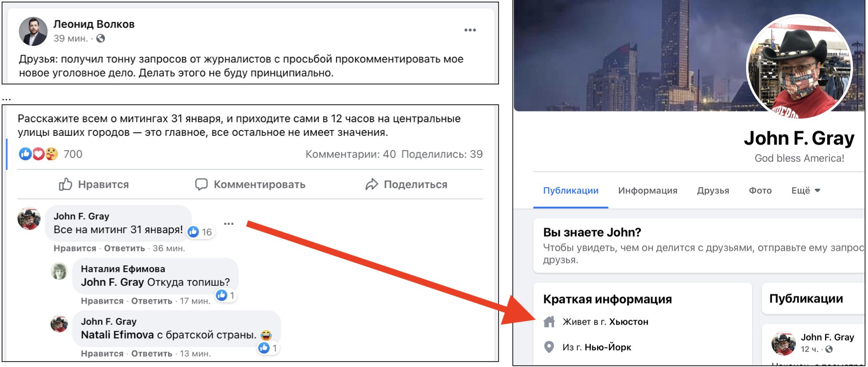The image size is (868, 367).
Task: Select the Фото tab
Action: 760,191
